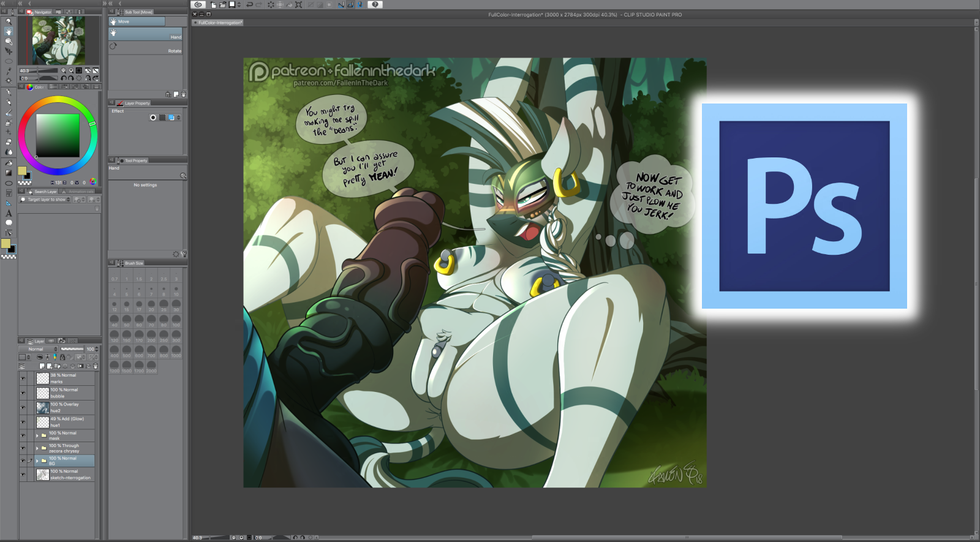
Task: Zoom out in the Navigator panel
Action: pyautogui.click(x=63, y=70)
